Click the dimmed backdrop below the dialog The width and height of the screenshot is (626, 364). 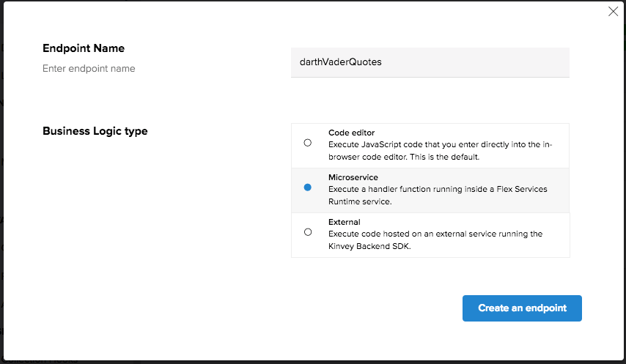click(x=293, y=361)
